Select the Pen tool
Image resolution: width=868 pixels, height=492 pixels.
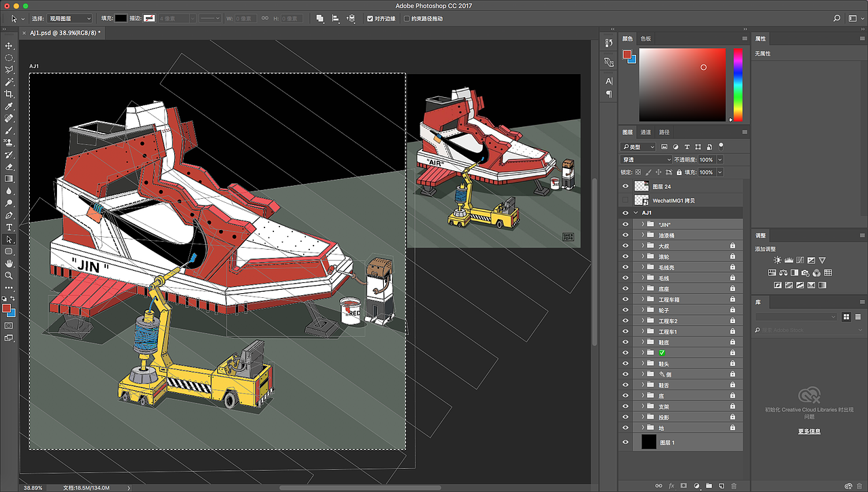tap(9, 214)
